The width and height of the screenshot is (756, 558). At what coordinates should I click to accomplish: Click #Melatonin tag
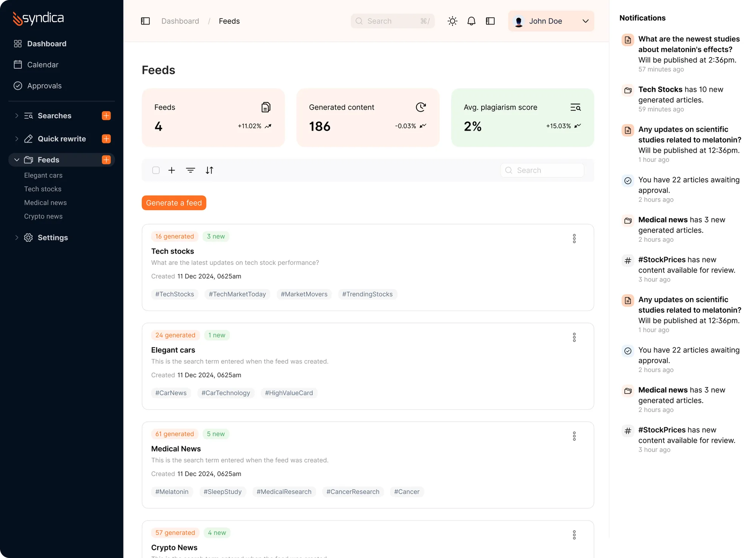coord(172,492)
